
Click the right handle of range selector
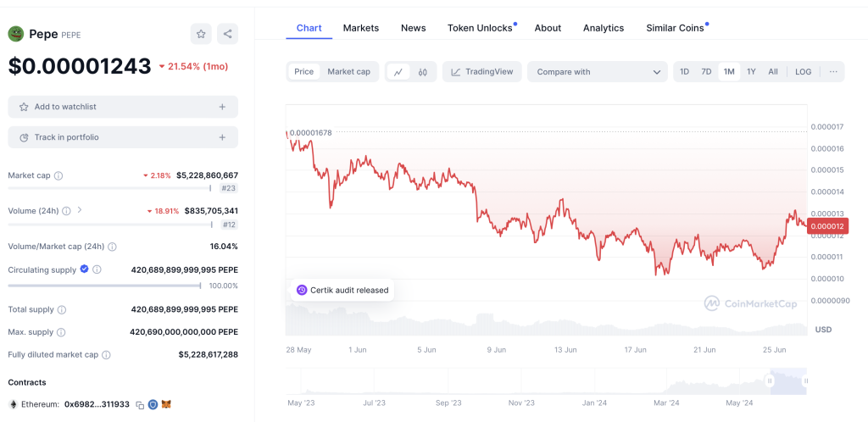point(806,380)
